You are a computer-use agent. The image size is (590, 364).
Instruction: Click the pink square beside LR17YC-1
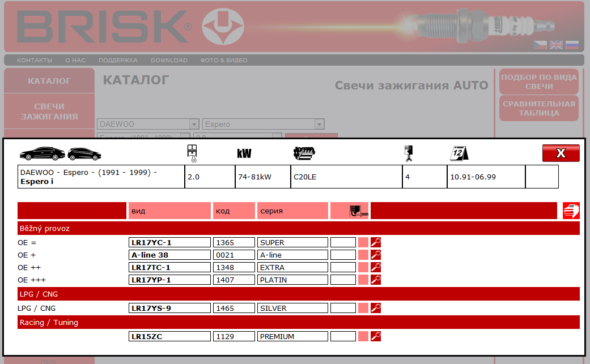363,242
